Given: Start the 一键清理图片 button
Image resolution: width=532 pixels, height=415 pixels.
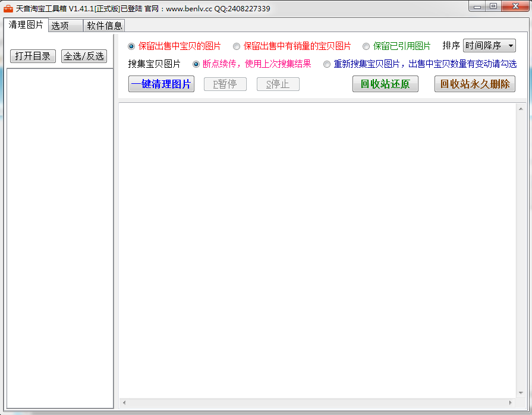Looking at the screenshot, I should 161,84.
